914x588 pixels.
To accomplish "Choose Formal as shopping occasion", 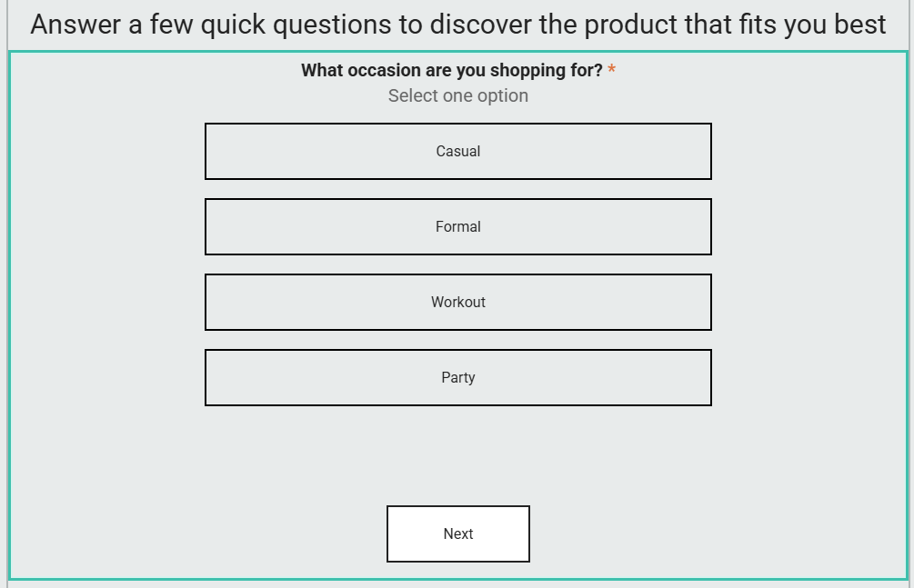I will pos(457,227).
